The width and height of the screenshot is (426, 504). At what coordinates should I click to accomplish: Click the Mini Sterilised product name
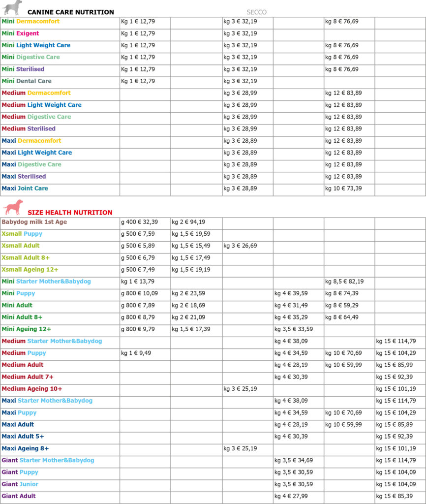click(23, 69)
